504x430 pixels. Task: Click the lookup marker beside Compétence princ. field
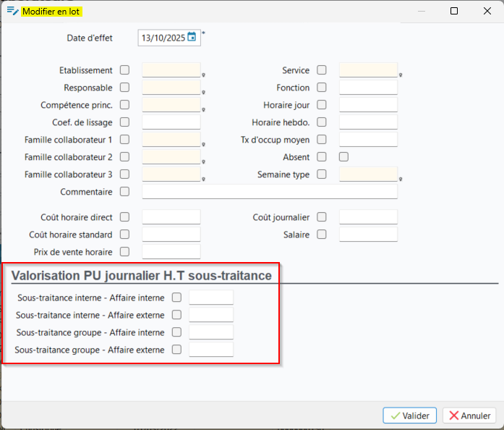pyautogui.click(x=204, y=109)
